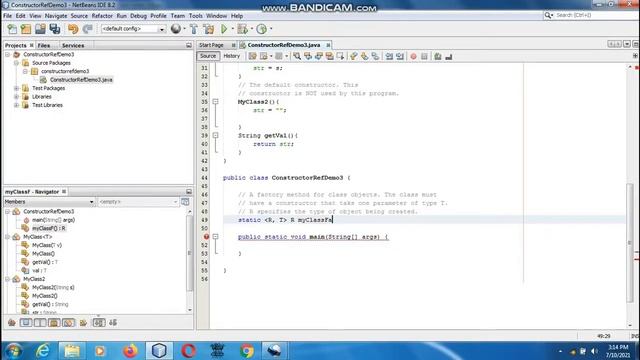Open Google Chrome from the taskbar
The width and height of the screenshot is (640, 360).
coord(247,351)
